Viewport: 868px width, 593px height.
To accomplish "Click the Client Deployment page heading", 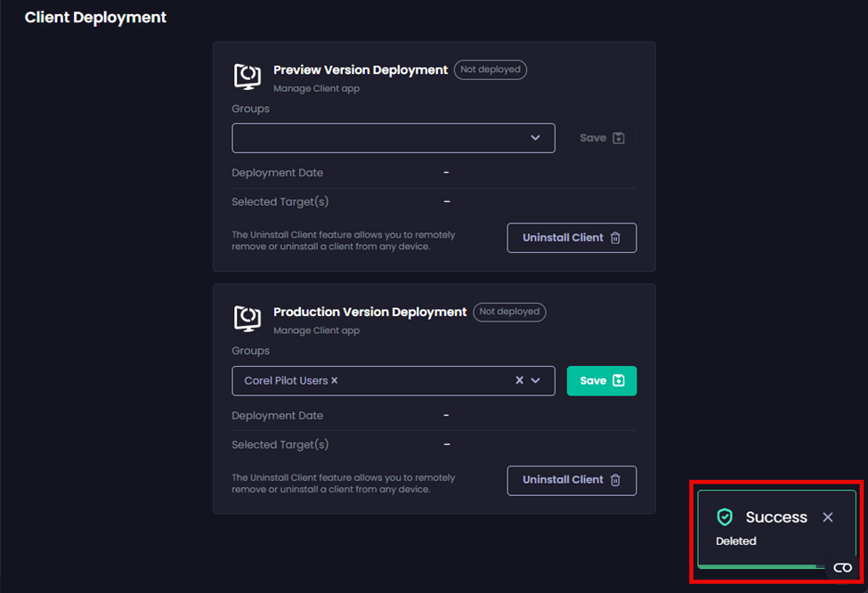I will pyautogui.click(x=95, y=17).
